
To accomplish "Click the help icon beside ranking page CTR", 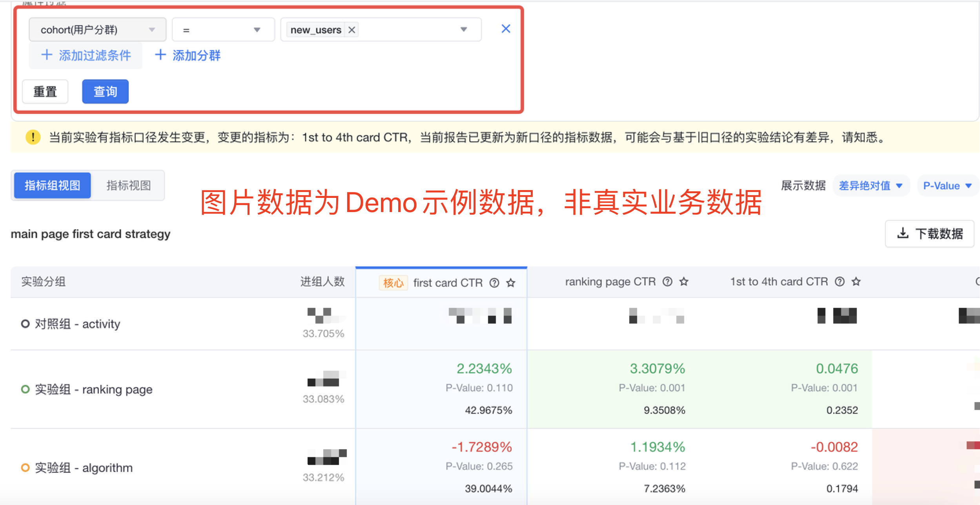I will [667, 282].
